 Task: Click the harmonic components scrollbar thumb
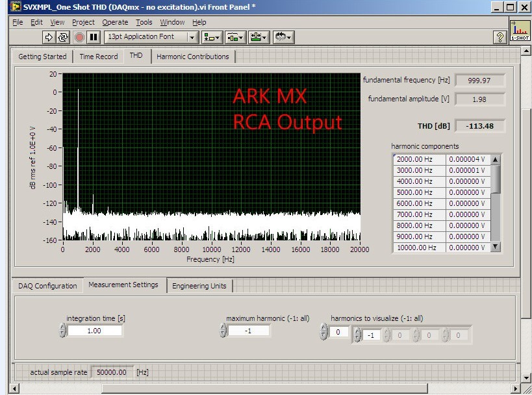(x=496, y=179)
